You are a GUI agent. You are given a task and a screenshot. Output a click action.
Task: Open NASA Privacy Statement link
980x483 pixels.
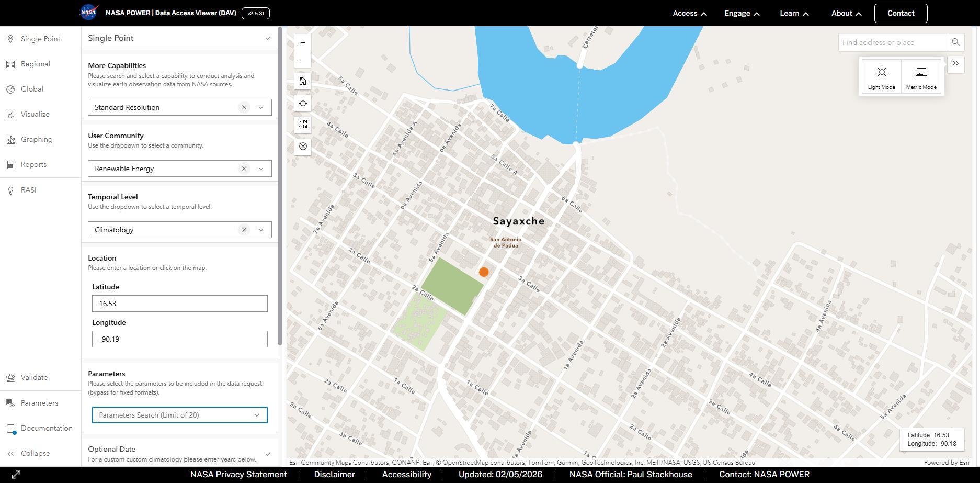click(x=238, y=475)
